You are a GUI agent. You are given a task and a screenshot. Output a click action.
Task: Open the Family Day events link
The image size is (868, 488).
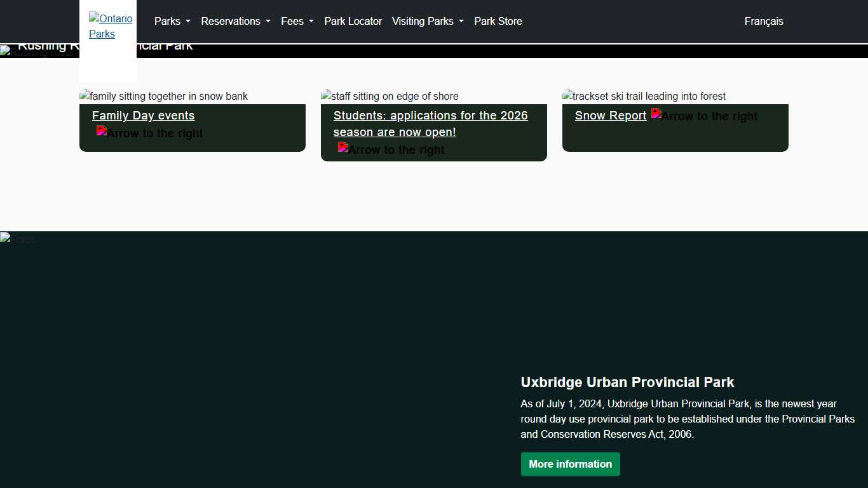click(x=143, y=116)
